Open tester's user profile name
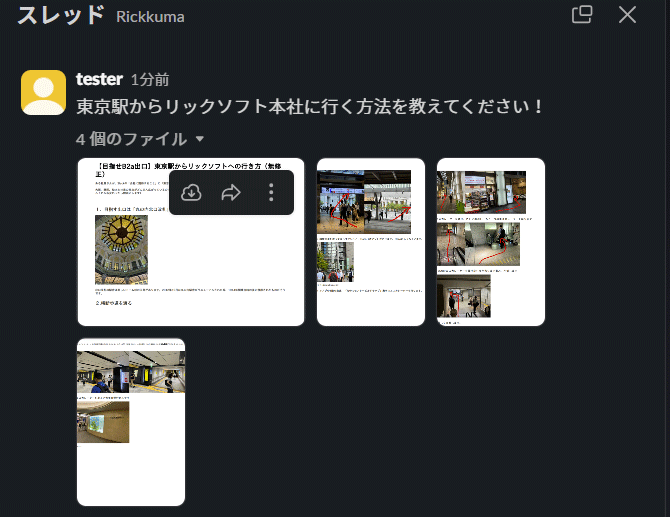670x517 pixels. pyautogui.click(x=99, y=79)
